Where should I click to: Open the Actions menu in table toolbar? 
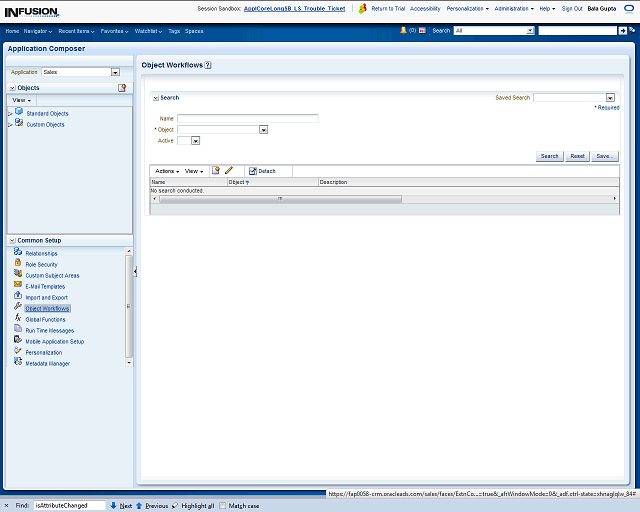click(166, 171)
